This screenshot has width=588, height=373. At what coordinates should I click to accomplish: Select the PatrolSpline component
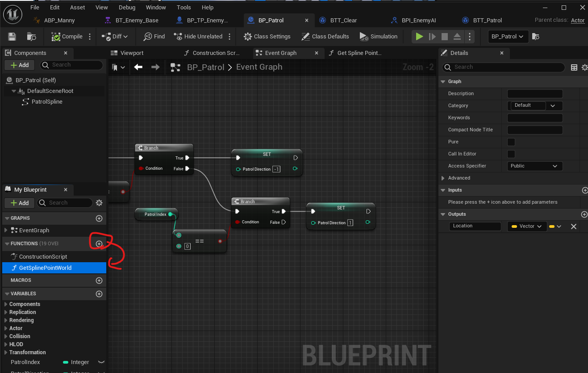[x=47, y=101]
